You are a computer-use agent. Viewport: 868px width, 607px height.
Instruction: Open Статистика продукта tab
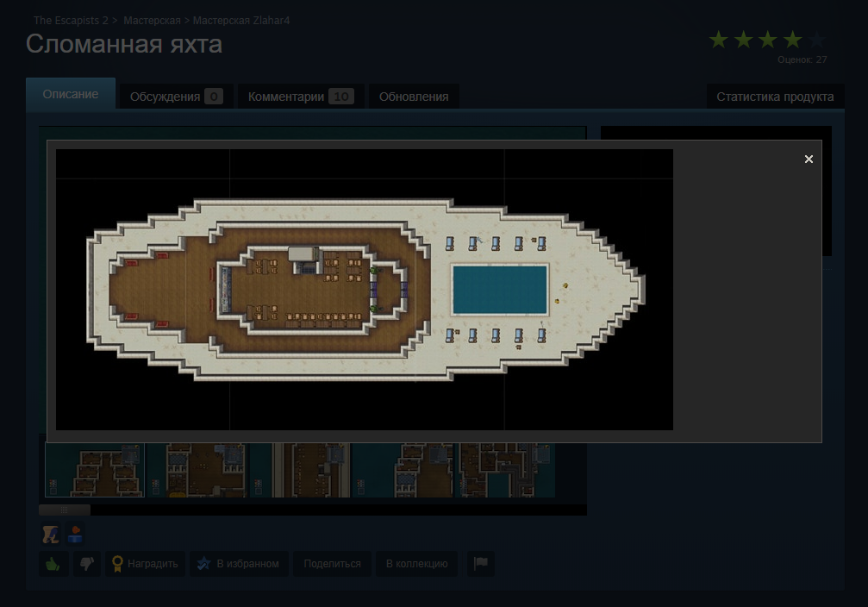click(x=775, y=97)
